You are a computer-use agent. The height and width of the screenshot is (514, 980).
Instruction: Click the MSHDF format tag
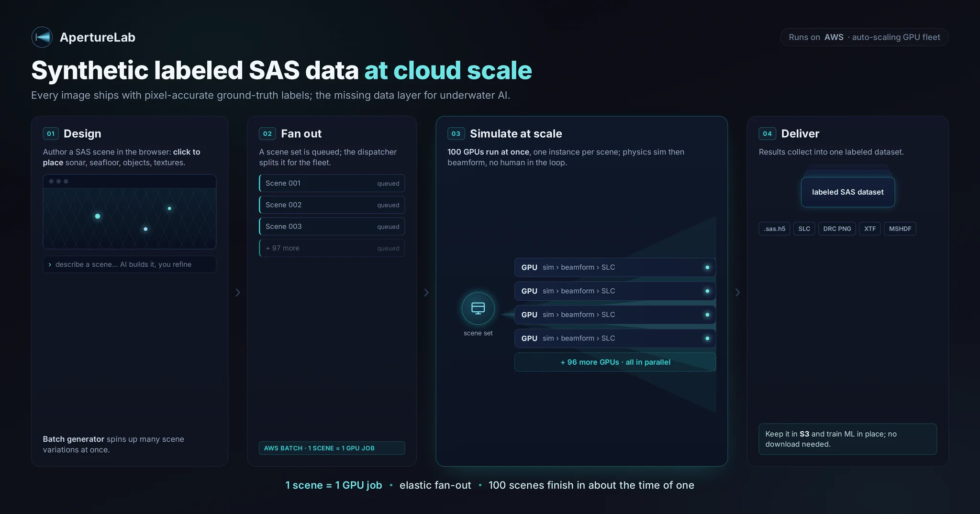coord(900,229)
